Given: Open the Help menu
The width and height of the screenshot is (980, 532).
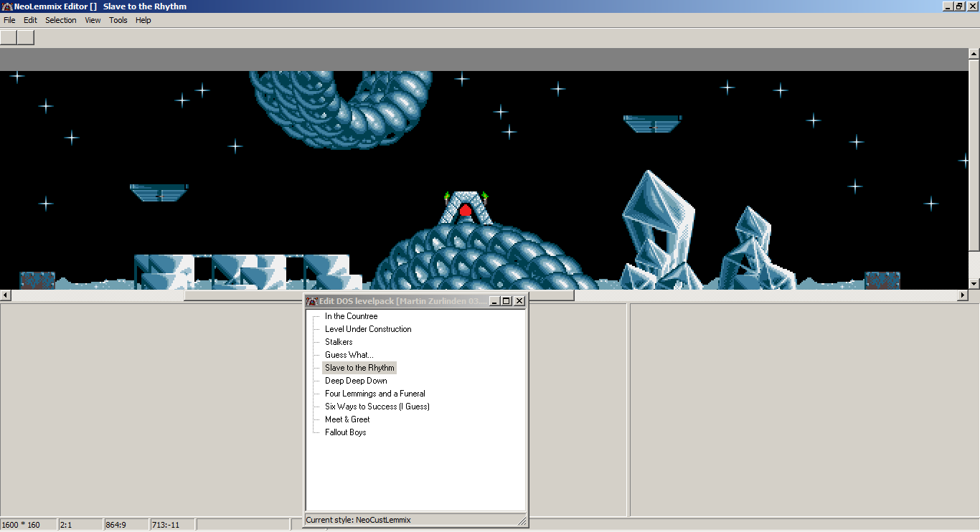Looking at the screenshot, I should point(143,20).
